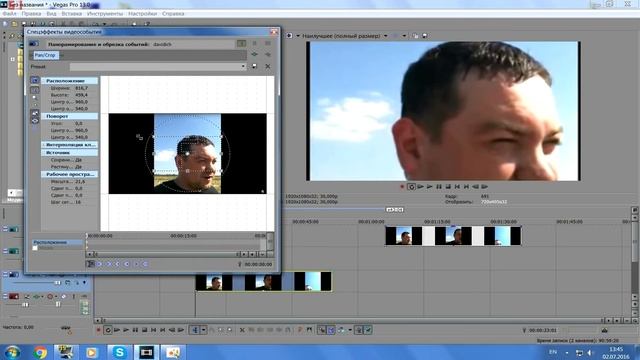Image resolution: width=640 pixels, height=360 pixels.
Task: Toggle lock aspect ratio in Pan/Crop toolbar
Action: [x=35, y=113]
